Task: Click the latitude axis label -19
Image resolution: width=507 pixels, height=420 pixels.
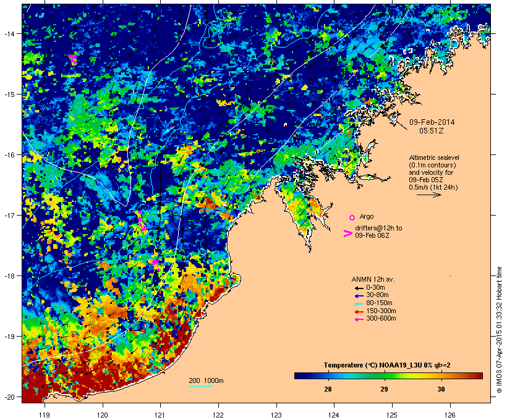Action: click(9, 337)
